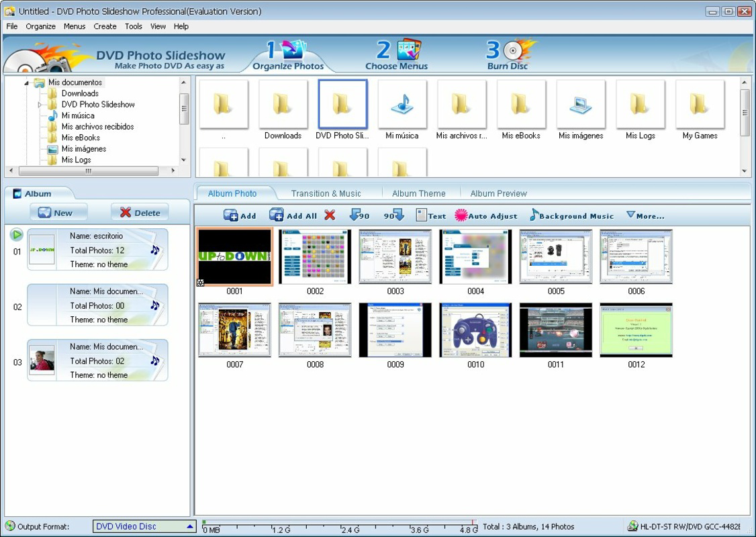The height and width of the screenshot is (537, 756).
Task: Click folder tree horizontal scroll right arrow
Action: pyautogui.click(x=173, y=170)
